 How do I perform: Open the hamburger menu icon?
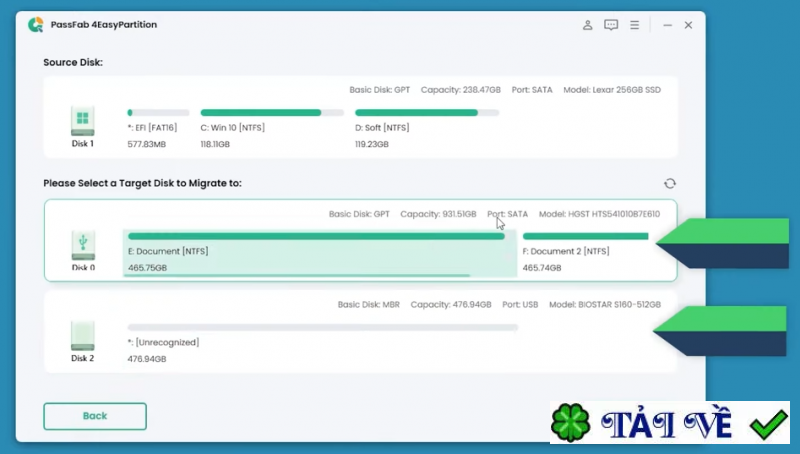pos(634,24)
